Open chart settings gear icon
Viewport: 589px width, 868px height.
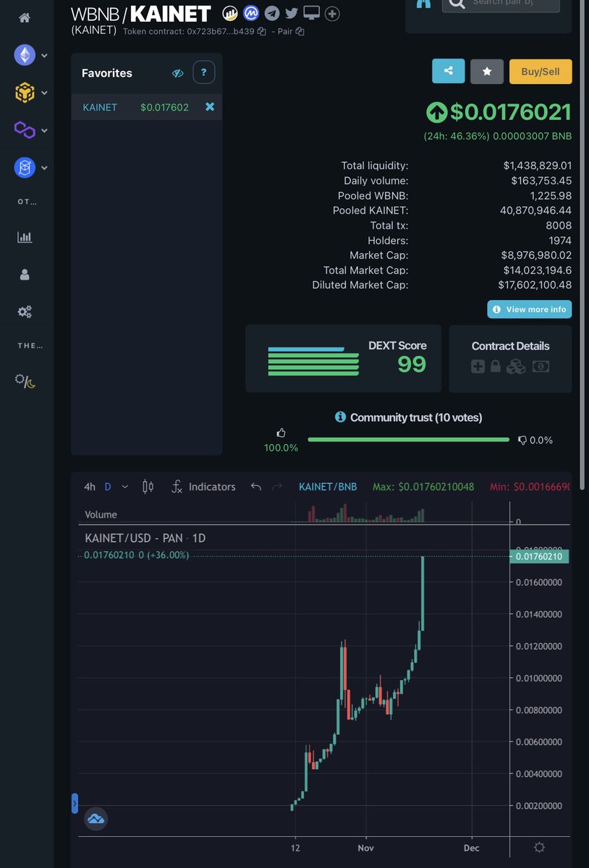click(x=539, y=847)
